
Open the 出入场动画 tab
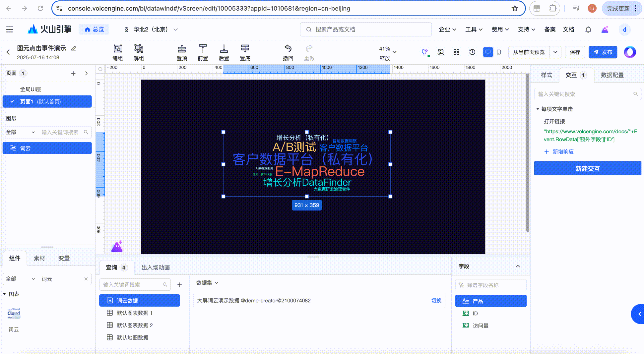[x=156, y=267]
